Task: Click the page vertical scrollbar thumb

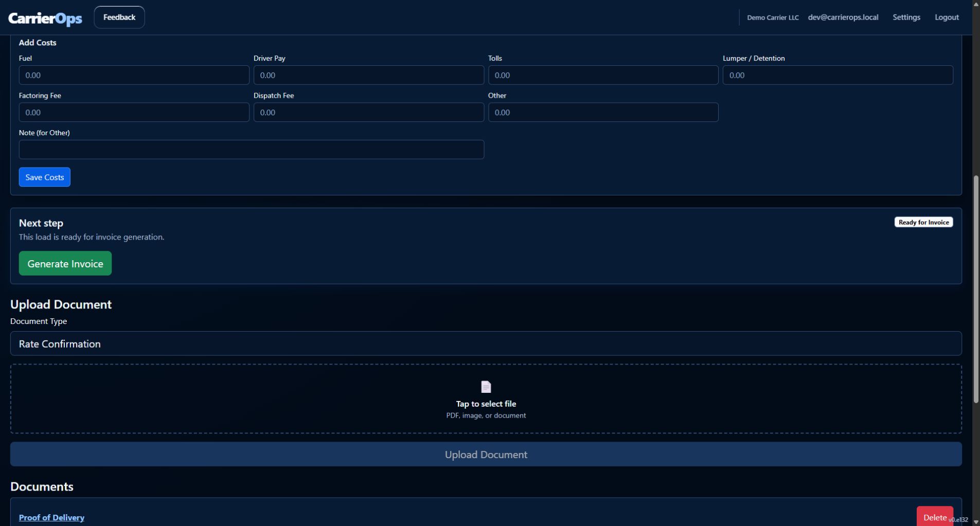Action: [976, 289]
